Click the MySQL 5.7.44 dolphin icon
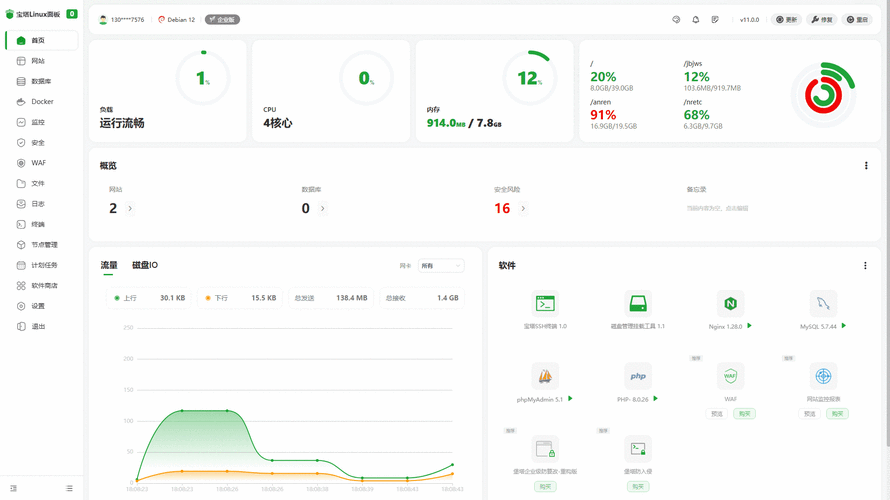Screen dimensions: 890x500 [x=823, y=304]
